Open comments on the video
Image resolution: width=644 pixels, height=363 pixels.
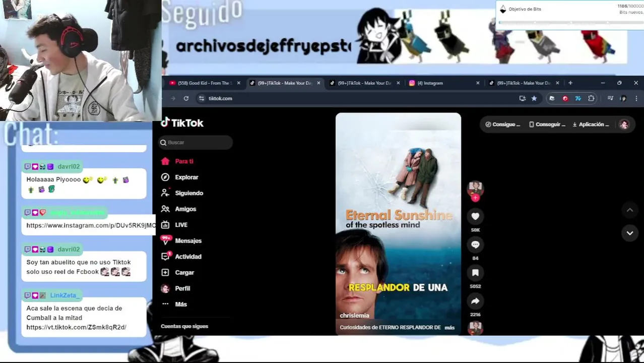point(475,245)
